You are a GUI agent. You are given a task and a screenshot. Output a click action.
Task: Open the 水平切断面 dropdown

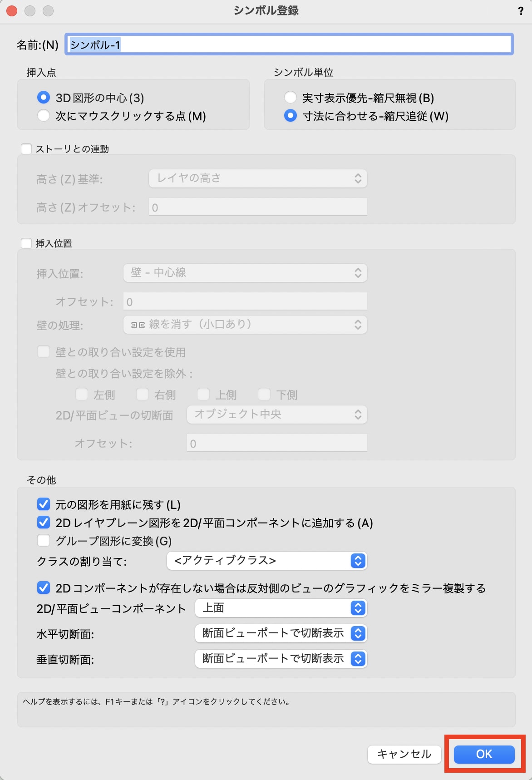(x=281, y=634)
